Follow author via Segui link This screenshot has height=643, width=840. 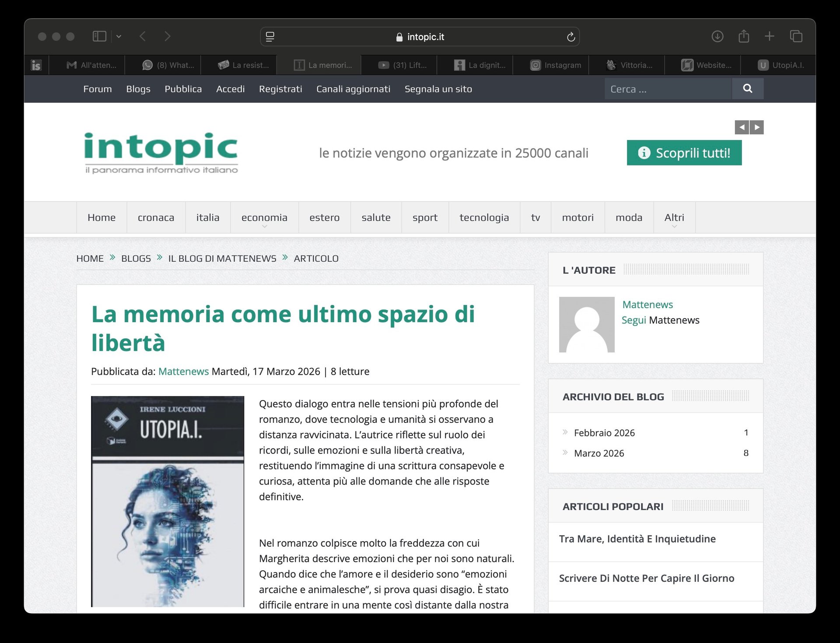coord(633,320)
